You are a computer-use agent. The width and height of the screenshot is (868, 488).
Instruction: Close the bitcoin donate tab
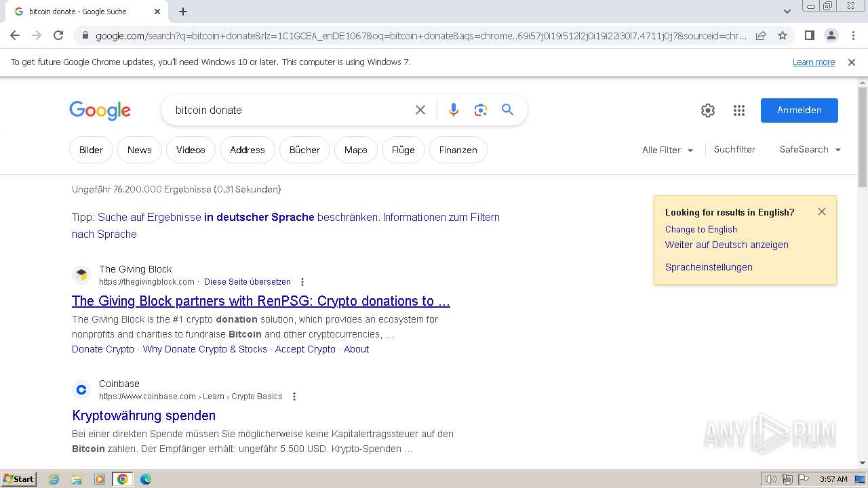click(157, 12)
